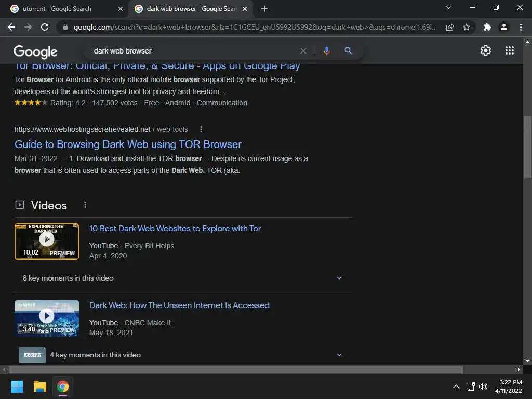Open the tab search chevron in title bar

coord(448,7)
